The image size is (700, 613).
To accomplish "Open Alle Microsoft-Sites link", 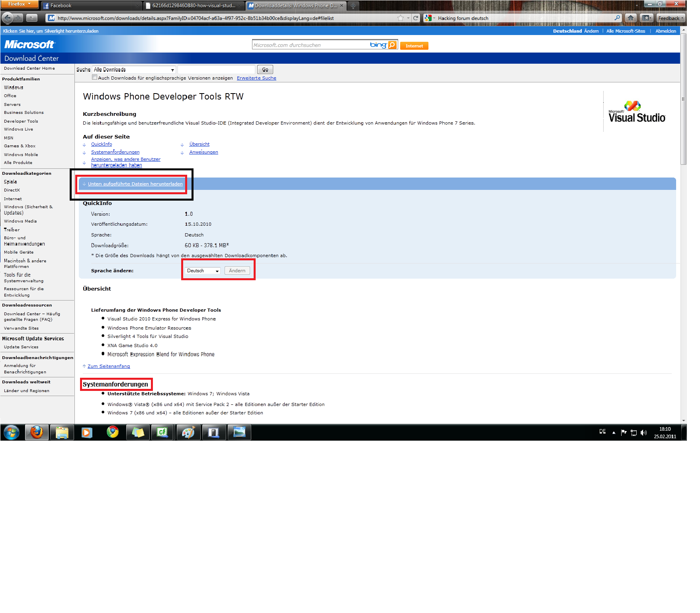I will pyautogui.click(x=626, y=31).
